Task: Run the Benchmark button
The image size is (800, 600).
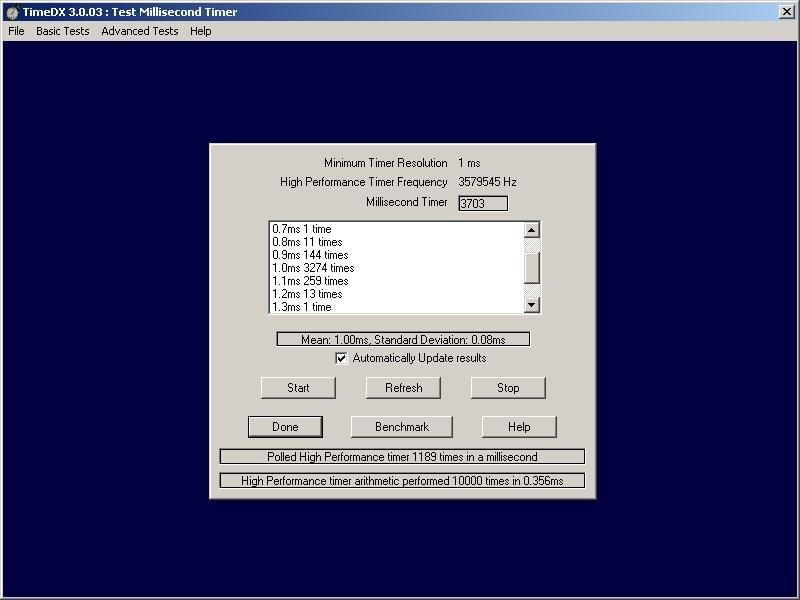Action: 402,427
